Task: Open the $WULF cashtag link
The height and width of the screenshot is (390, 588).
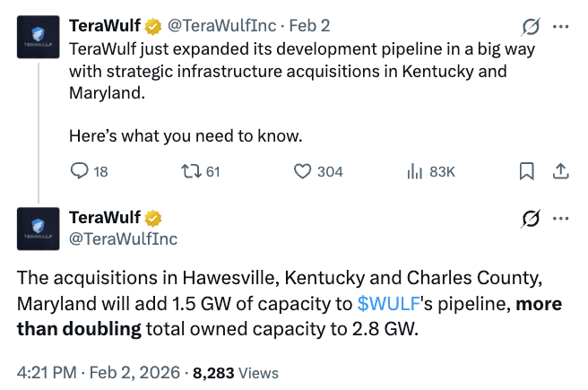Action: pyautogui.click(x=389, y=305)
